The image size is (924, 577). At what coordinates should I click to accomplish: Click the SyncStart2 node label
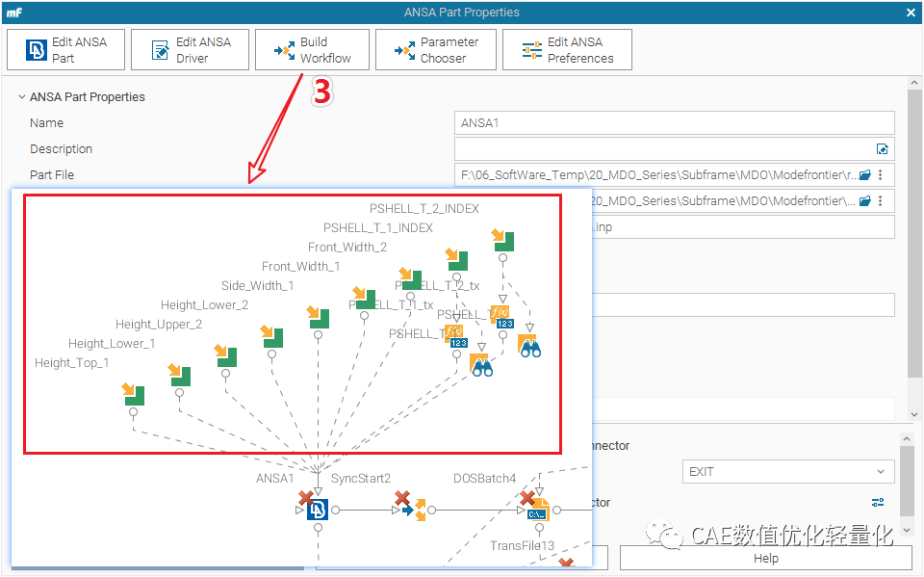(x=361, y=479)
